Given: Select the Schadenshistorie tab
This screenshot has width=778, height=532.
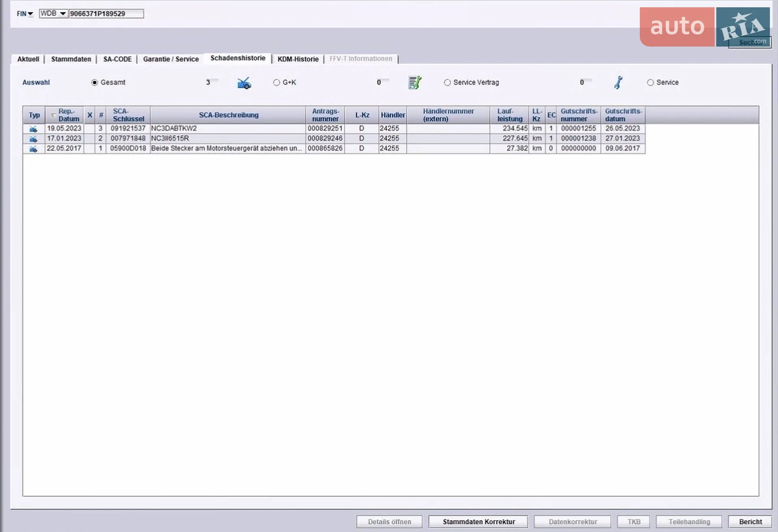Looking at the screenshot, I should pos(238,58).
